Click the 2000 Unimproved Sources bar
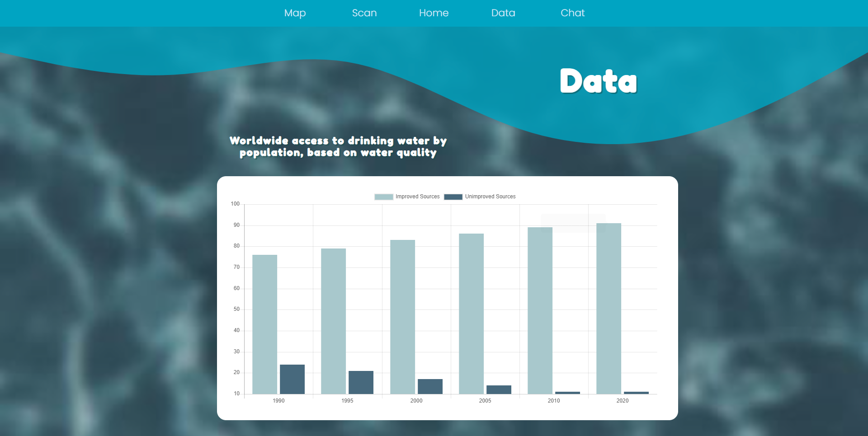Image resolution: width=868 pixels, height=436 pixels. 430,386
